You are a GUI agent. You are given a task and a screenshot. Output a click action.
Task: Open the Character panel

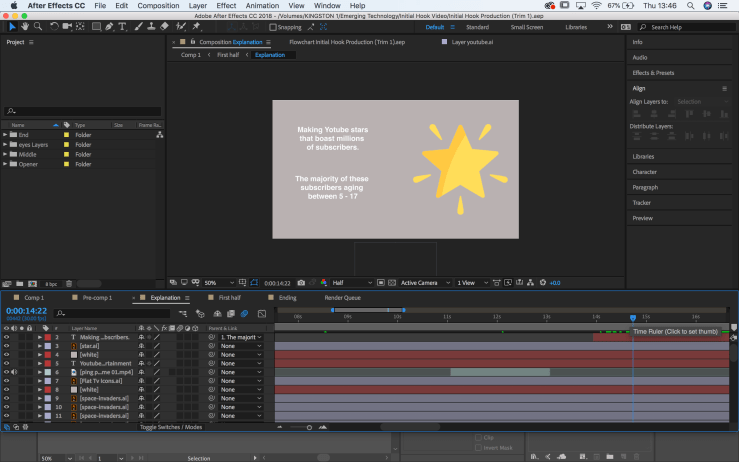645,172
